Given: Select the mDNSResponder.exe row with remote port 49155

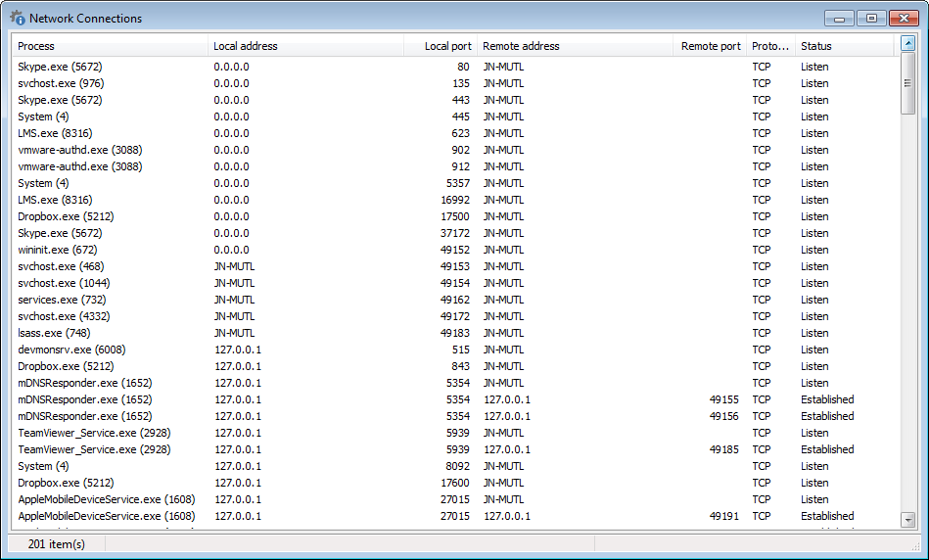Looking at the screenshot, I should 455,399.
